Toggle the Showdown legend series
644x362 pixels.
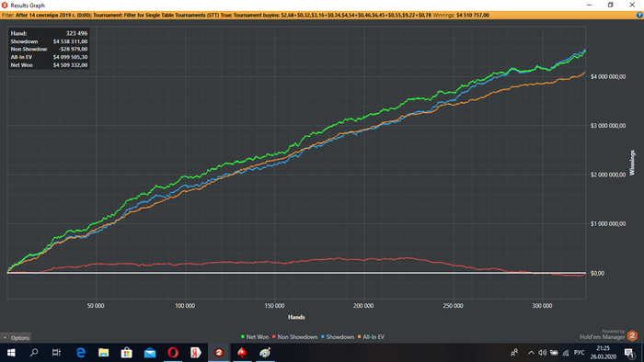coord(338,337)
